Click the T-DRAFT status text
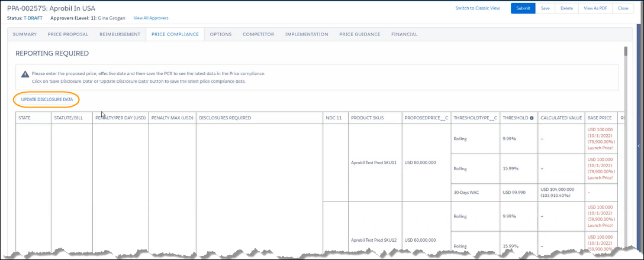Image resolution: width=644 pixels, height=260 pixels. pyautogui.click(x=33, y=18)
